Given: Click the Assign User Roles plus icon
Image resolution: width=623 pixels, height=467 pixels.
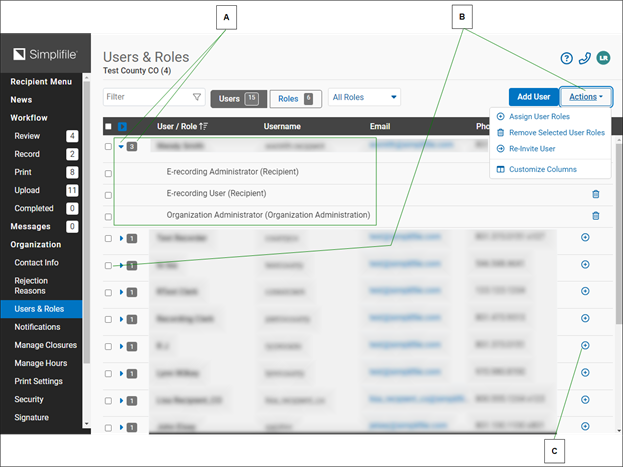Looking at the screenshot, I should [x=501, y=116].
